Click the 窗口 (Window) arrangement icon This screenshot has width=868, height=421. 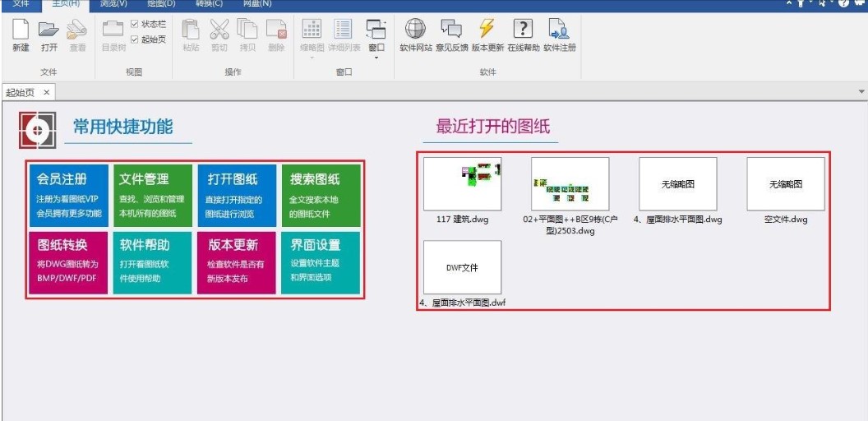(x=376, y=29)
